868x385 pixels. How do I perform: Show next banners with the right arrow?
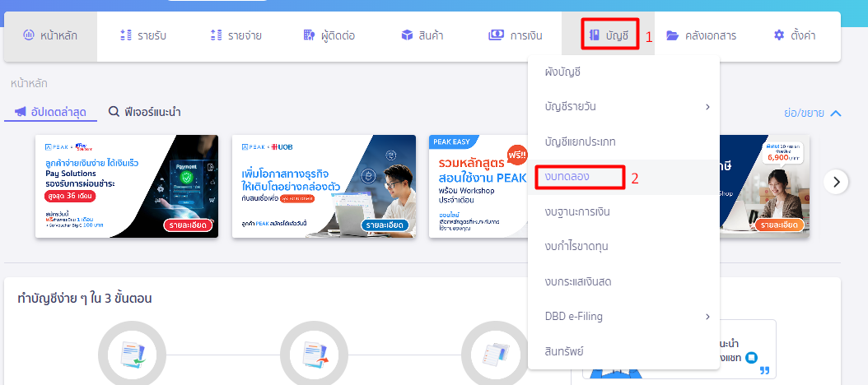836,182
